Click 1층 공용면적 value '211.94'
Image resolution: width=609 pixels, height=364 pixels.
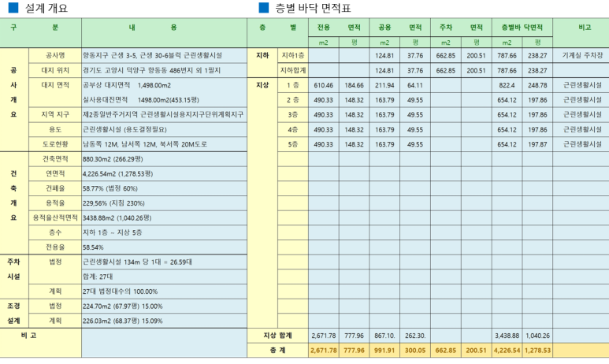[384, 85]
